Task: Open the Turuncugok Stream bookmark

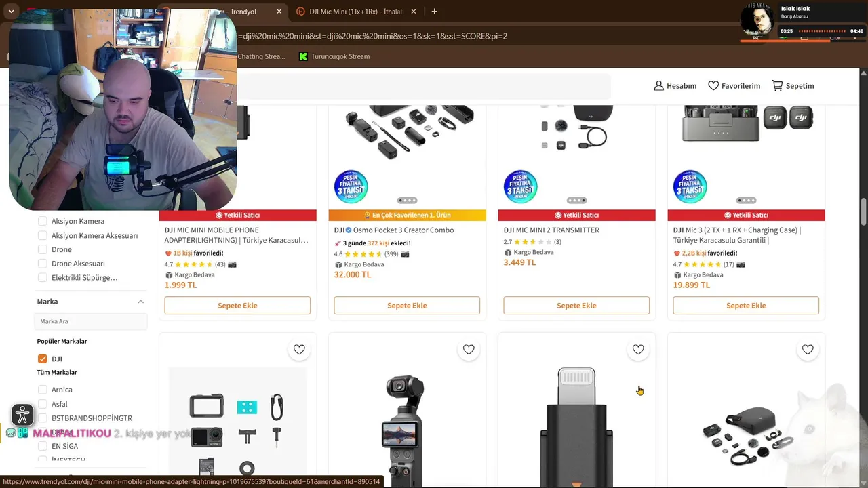Action: pyautogui.click(x=334, y=56)
